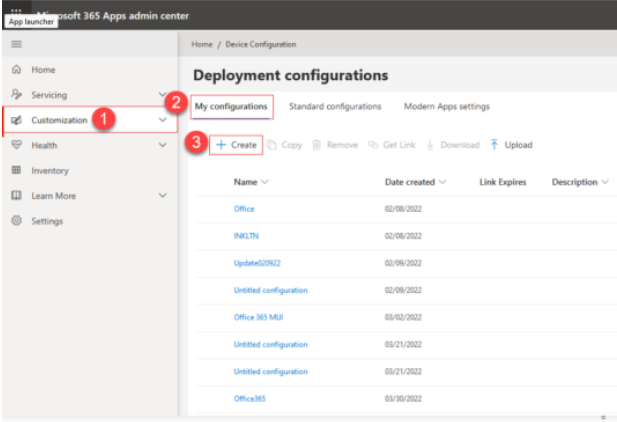Click the Get Link chain icon
This screenshot has width=617, height=422.
coord(373,145)
